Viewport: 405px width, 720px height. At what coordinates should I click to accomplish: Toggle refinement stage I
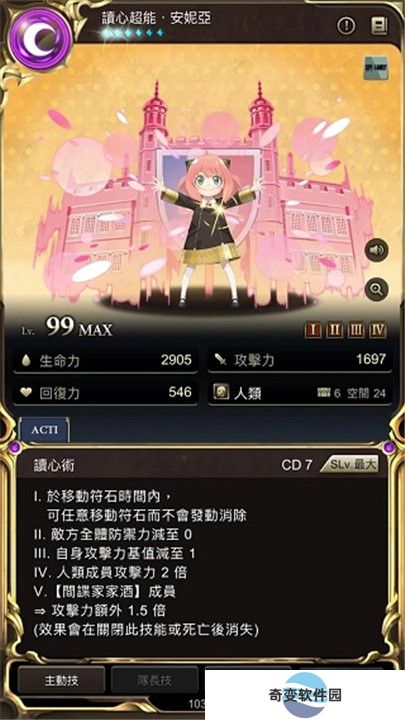313,330
